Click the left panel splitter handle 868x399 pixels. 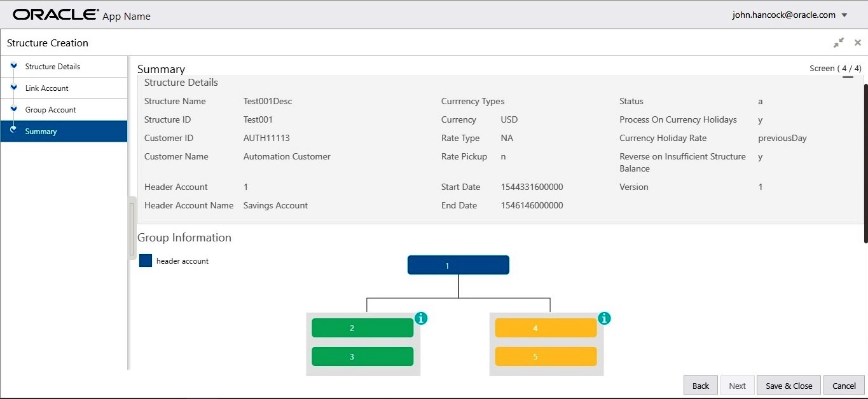tap(132, 227)
